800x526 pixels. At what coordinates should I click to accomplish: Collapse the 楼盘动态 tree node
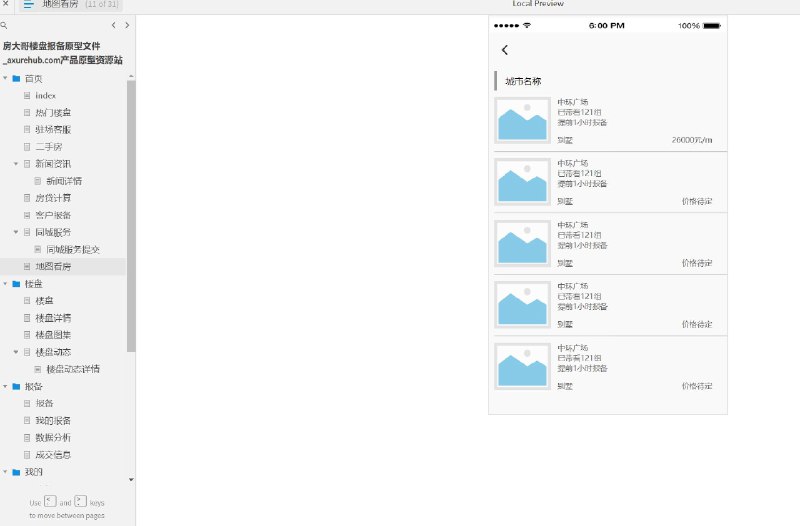[x=16, y=352]
